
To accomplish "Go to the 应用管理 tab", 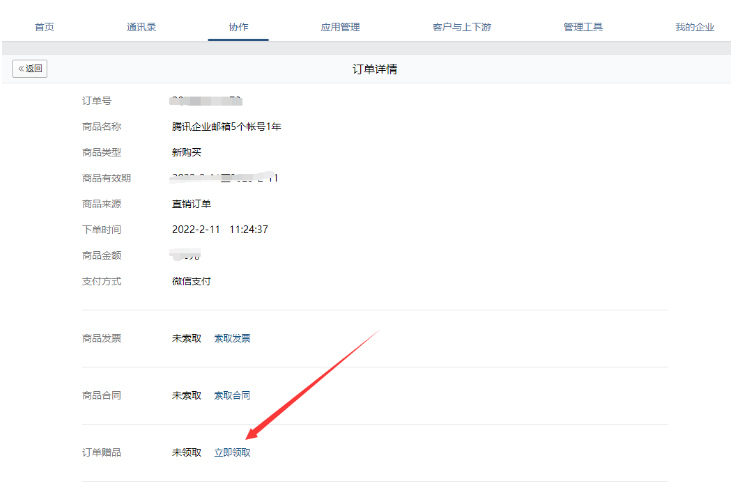I will coord(340,27).
